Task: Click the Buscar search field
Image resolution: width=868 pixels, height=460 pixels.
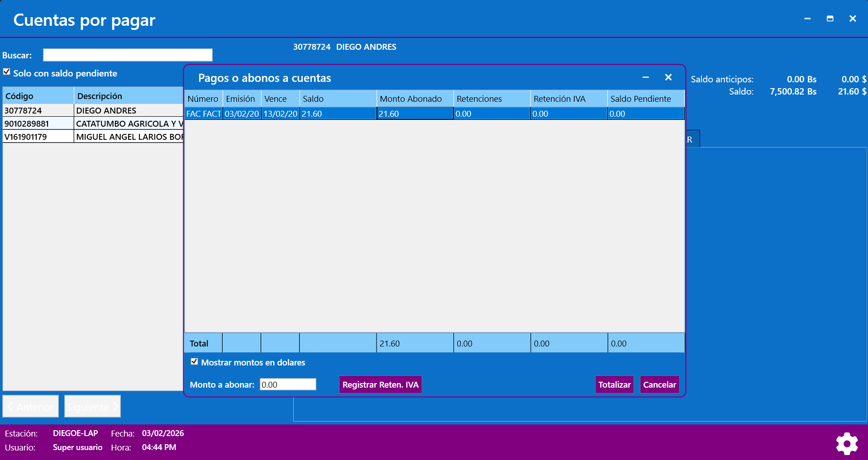Action: click(x=128, y=55)
